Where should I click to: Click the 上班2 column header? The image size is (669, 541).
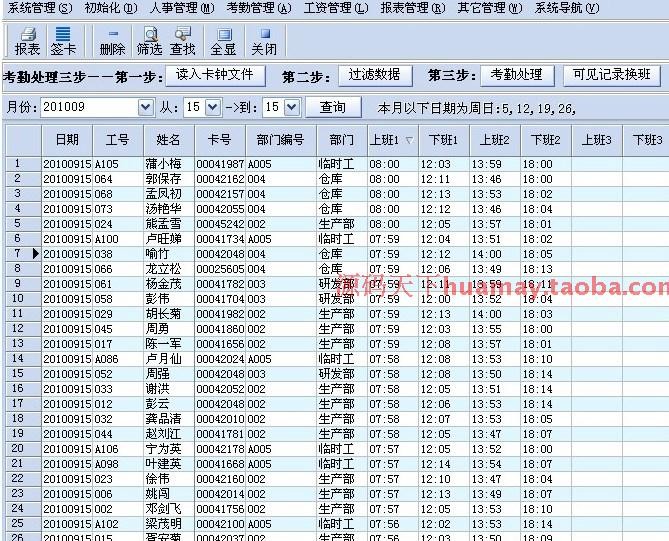[495, 140]
